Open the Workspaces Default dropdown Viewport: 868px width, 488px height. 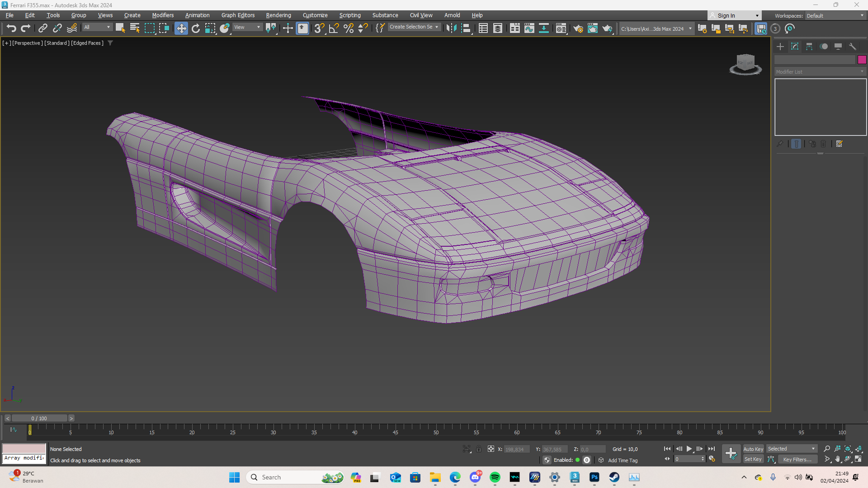pos(835,15)
